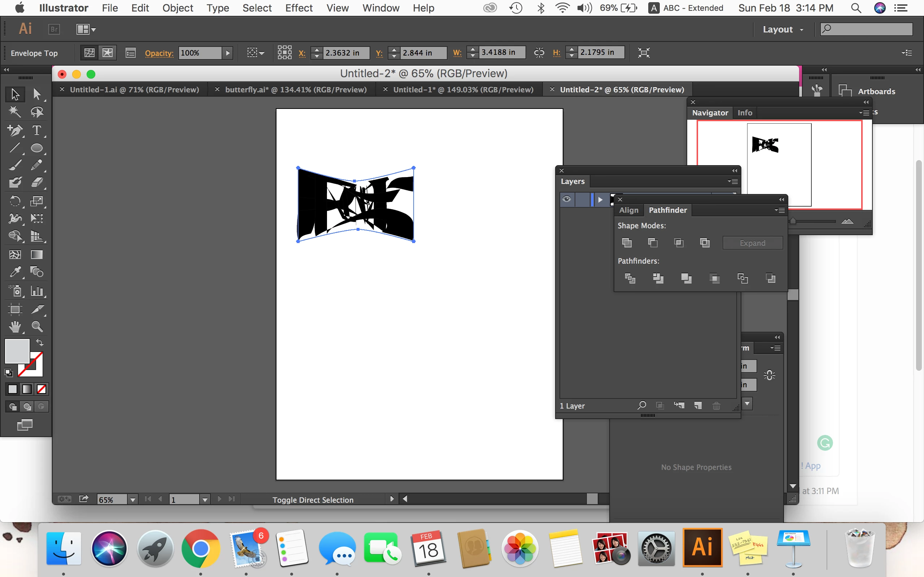Open the Effect menu

(298, 8)
